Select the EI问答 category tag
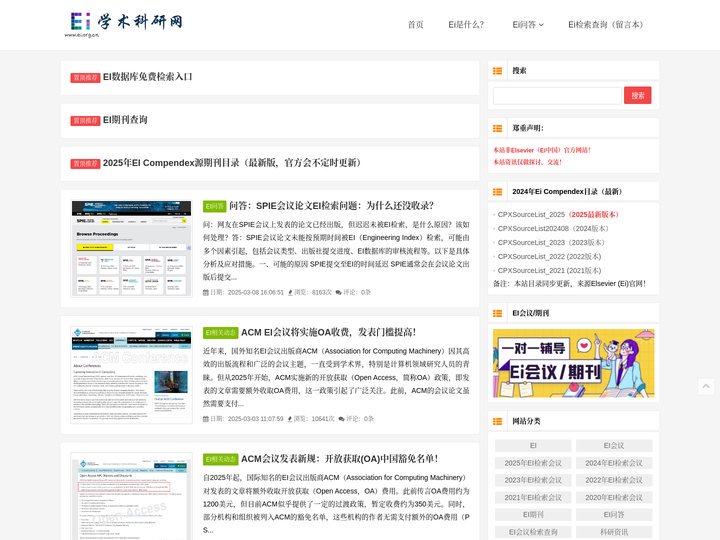 coord(614,515)
